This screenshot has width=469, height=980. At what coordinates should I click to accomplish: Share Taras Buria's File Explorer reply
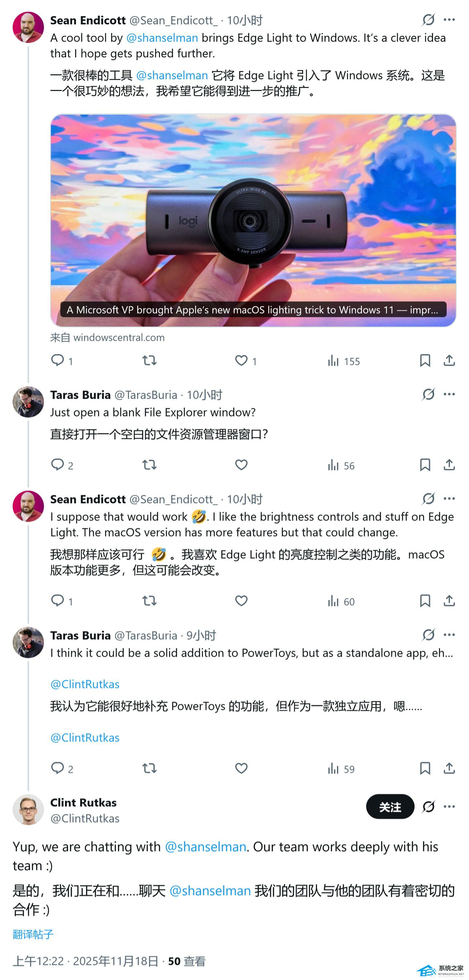[449, 465]
